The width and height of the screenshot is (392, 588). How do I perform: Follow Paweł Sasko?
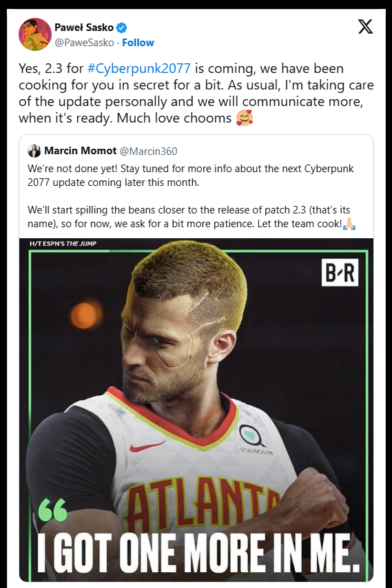138,43
